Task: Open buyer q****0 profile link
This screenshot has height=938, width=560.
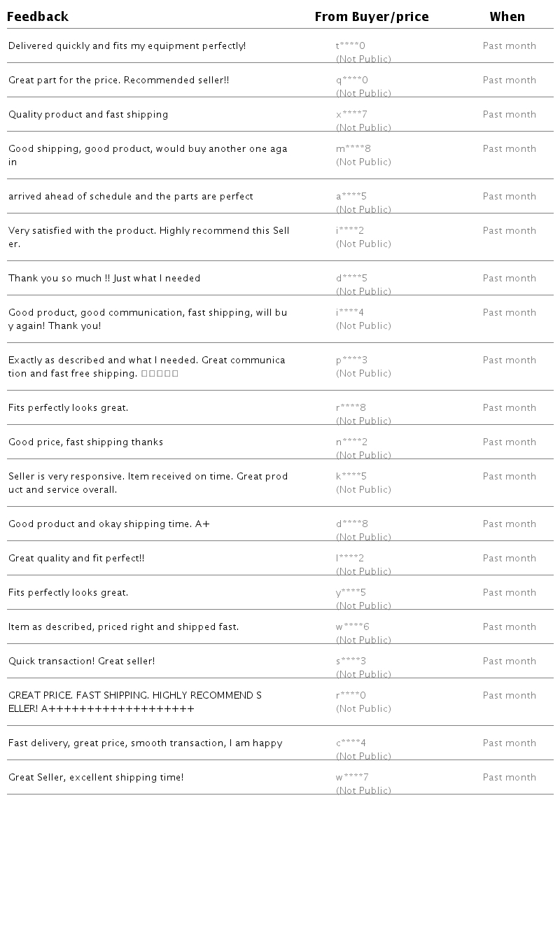Action: pyautogui.click(x=351, y=80)
